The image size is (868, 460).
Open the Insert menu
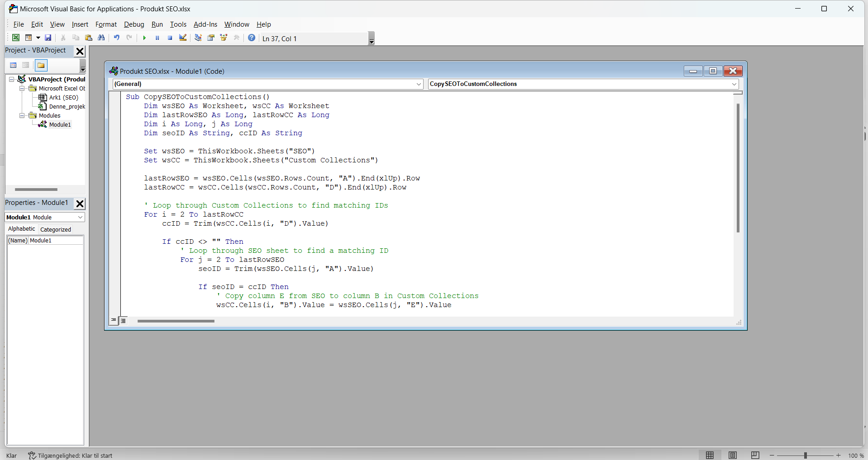(80, 24)
